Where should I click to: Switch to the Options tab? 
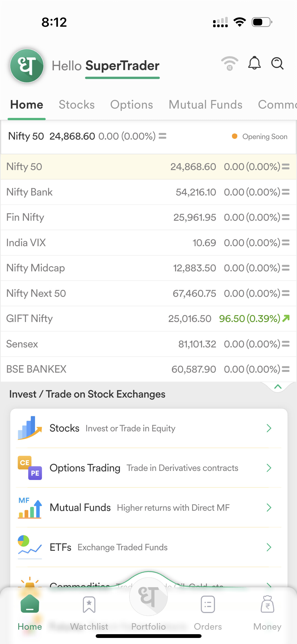point(131,105)
